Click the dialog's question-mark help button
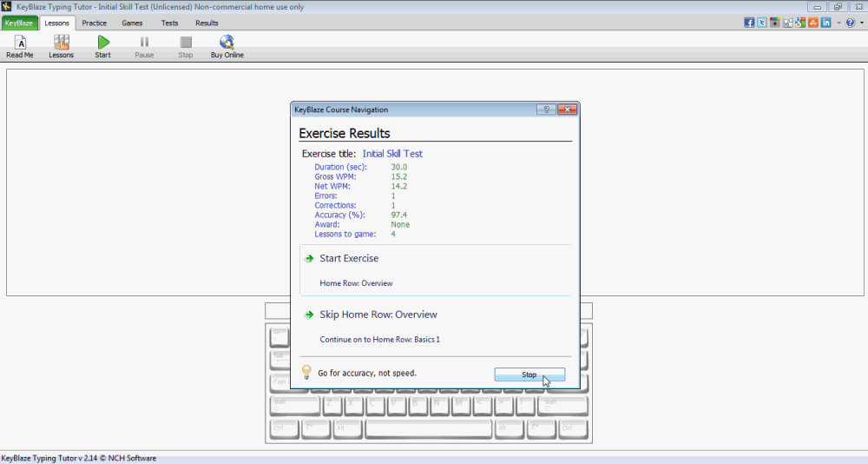 [x=546, y=109]
